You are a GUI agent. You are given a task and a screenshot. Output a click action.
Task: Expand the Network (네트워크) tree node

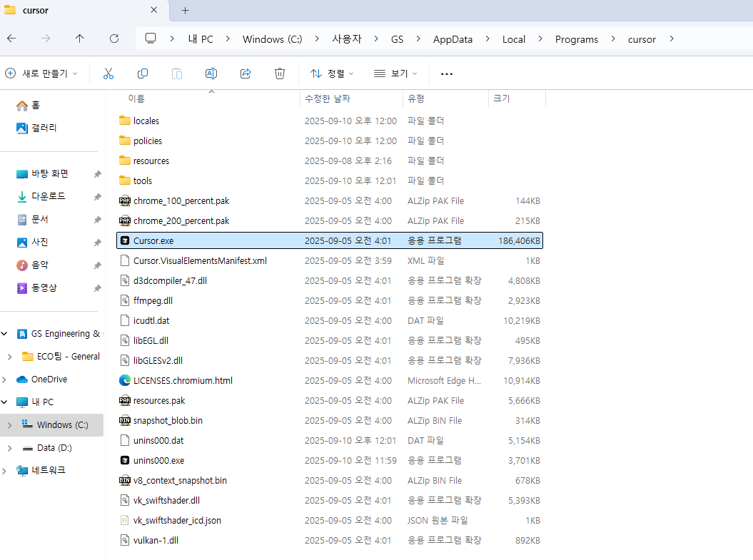click(4, 471)
